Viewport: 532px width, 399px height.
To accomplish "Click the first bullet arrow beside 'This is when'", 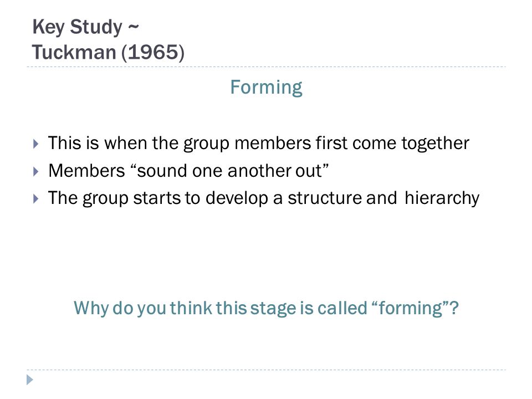I will (x=36, y=144).
